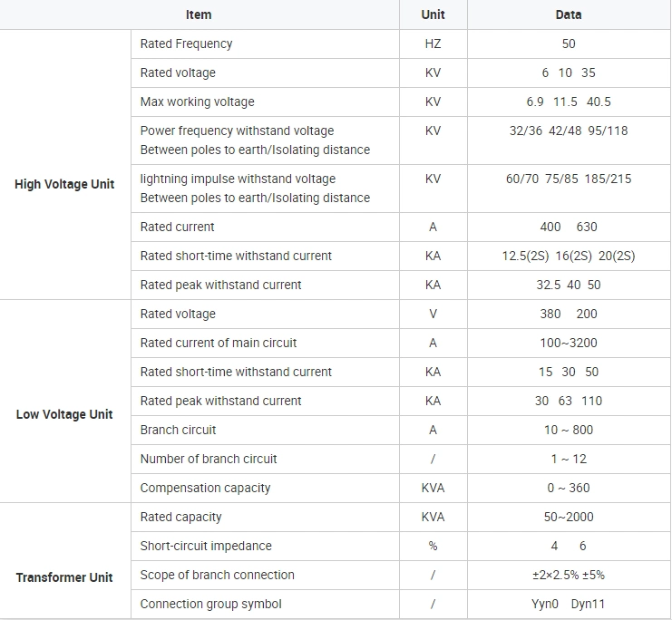Viewport: 672px width, 620px height.
Task: Click the Data column header
Action: (x=569, y=15)
